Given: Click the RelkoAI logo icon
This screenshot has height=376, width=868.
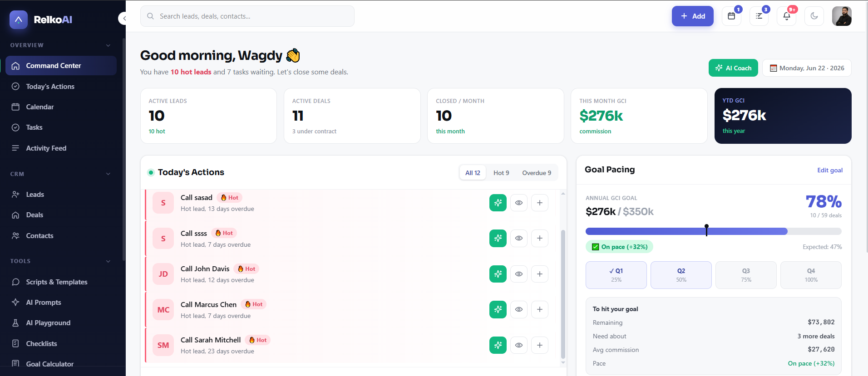Looking at the screenshot, I should 19,20.
